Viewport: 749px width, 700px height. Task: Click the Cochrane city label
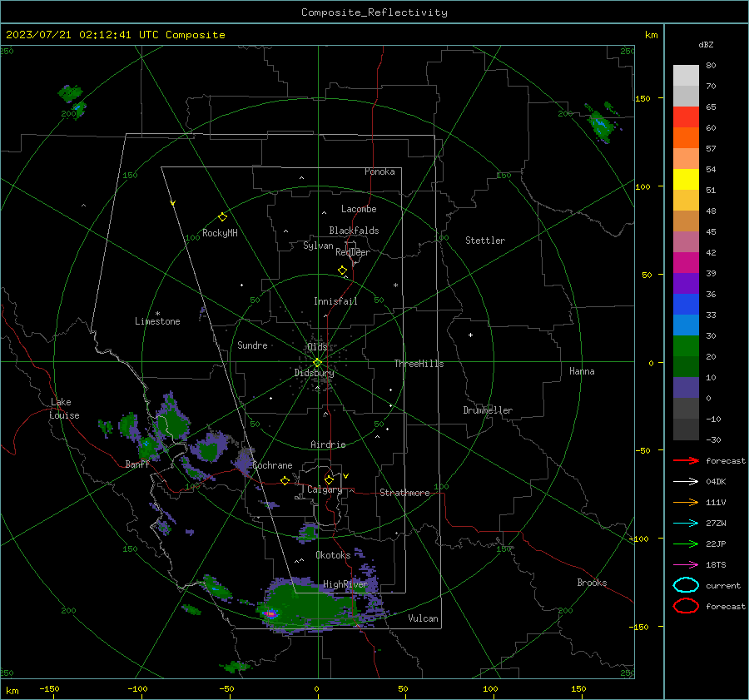click(x=272, y=465)
